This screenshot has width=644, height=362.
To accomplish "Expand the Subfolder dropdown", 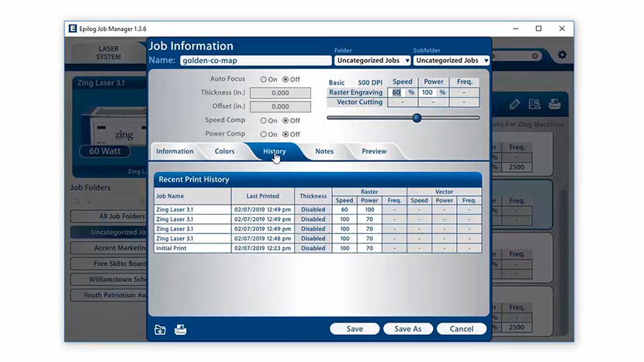I will point(451,60).
